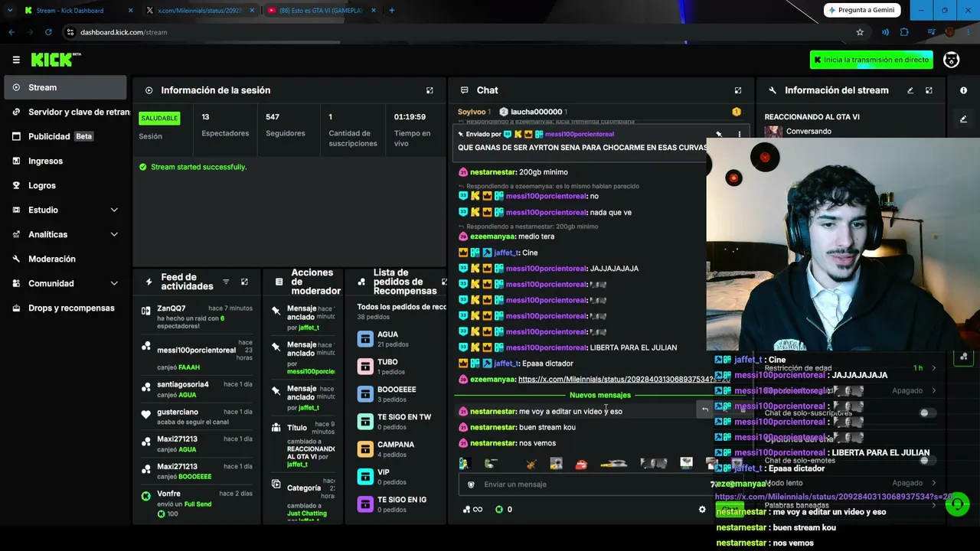Open pinned message more options
The height and width of the screenshot is (551, 980).
740,134
